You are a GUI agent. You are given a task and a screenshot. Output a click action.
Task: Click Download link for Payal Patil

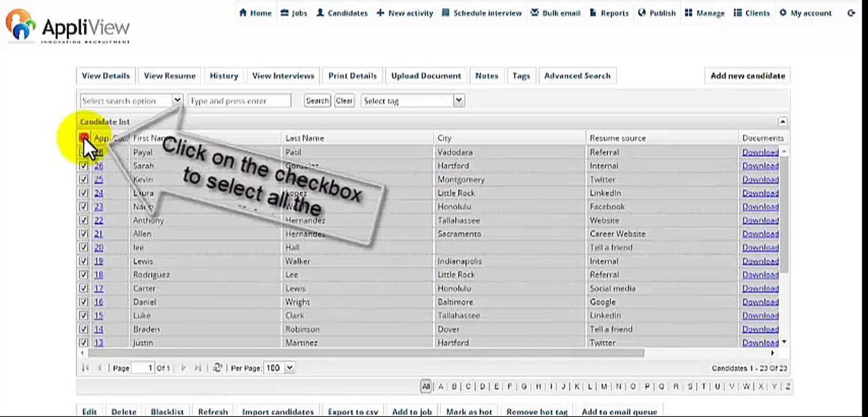pyautogui.click(x=760, y=152)
